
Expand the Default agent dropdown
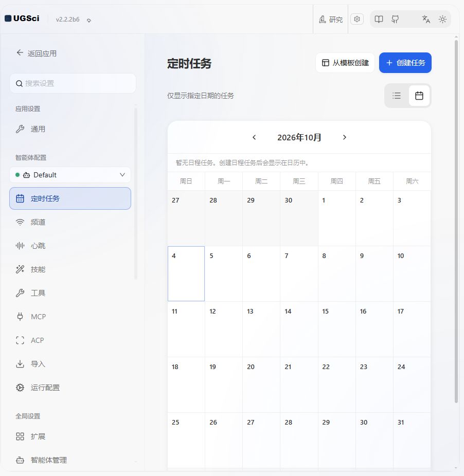coord(70,175)
